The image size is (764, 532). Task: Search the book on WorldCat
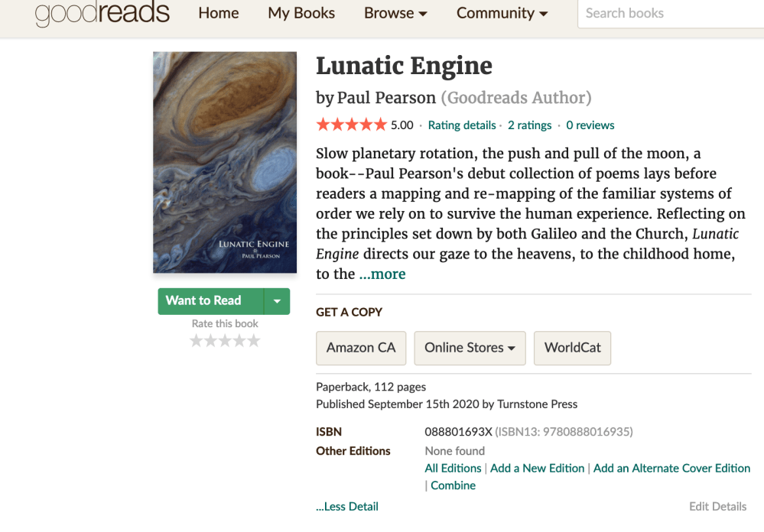[572, 348]
